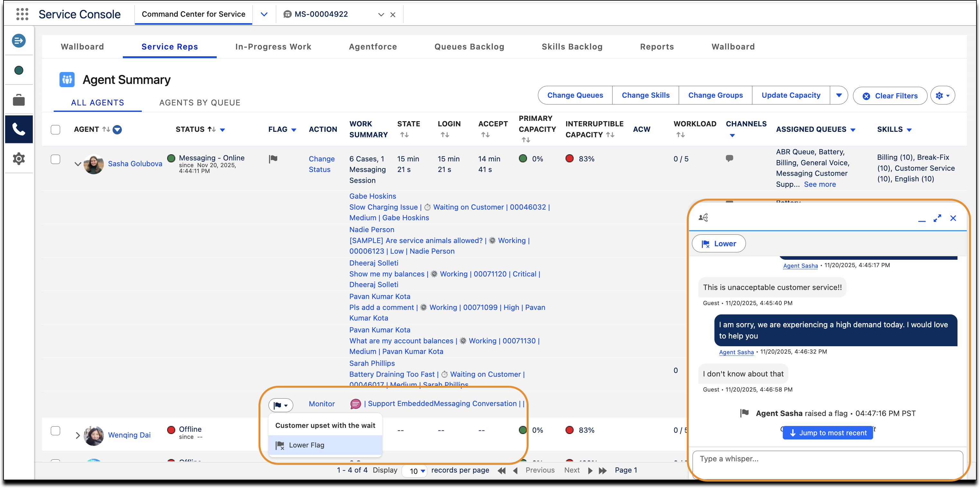Select Lower Flag menu option

click(325, 445)
